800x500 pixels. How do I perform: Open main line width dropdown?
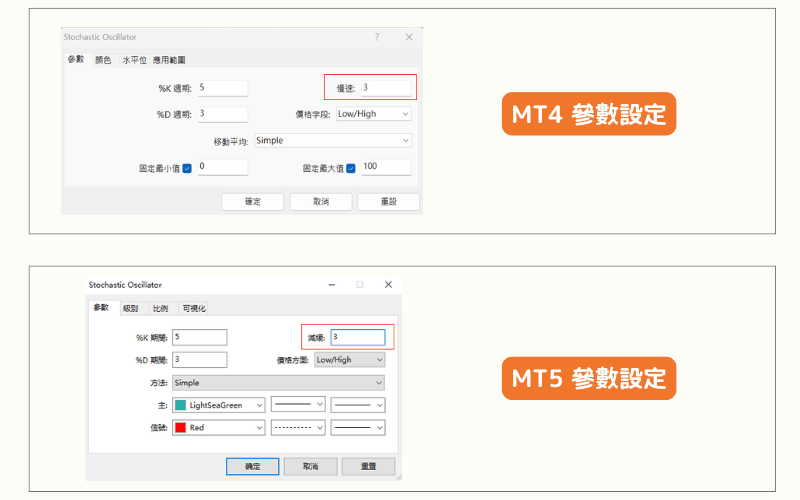(358, 405)
